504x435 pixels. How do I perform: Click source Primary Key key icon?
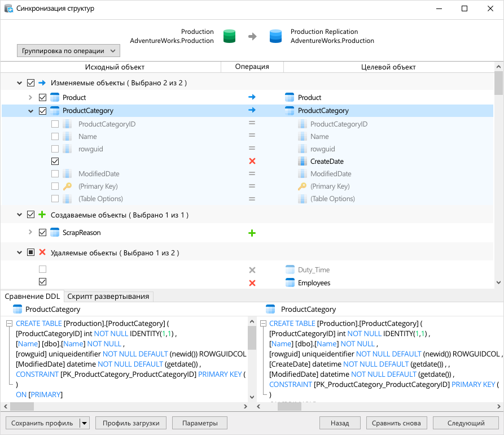click(67, 186)
